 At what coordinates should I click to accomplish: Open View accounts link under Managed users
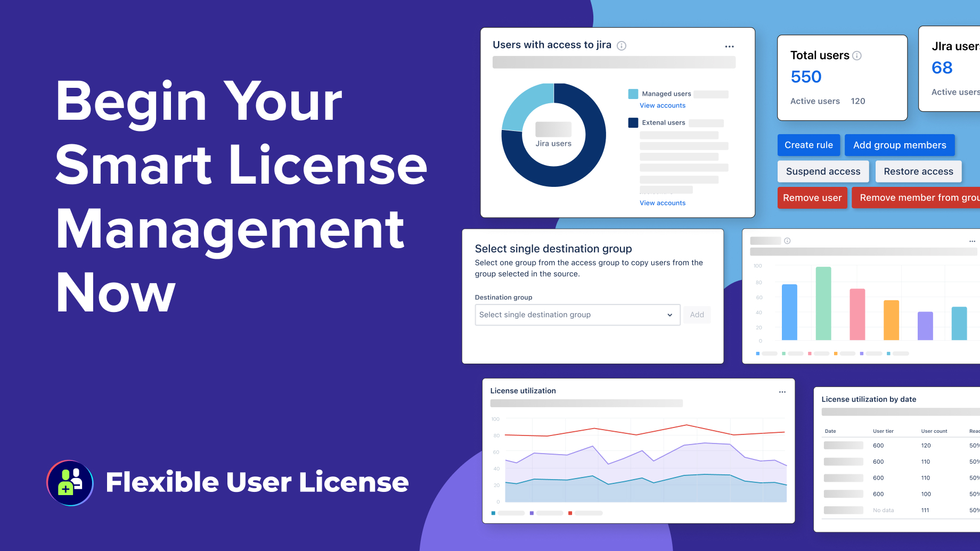click(x=663, y=105)
